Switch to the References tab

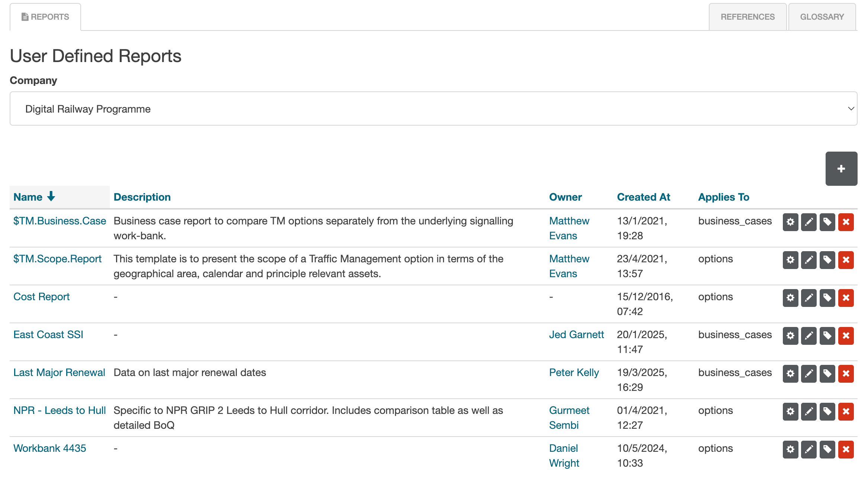(x=747, y=17)
